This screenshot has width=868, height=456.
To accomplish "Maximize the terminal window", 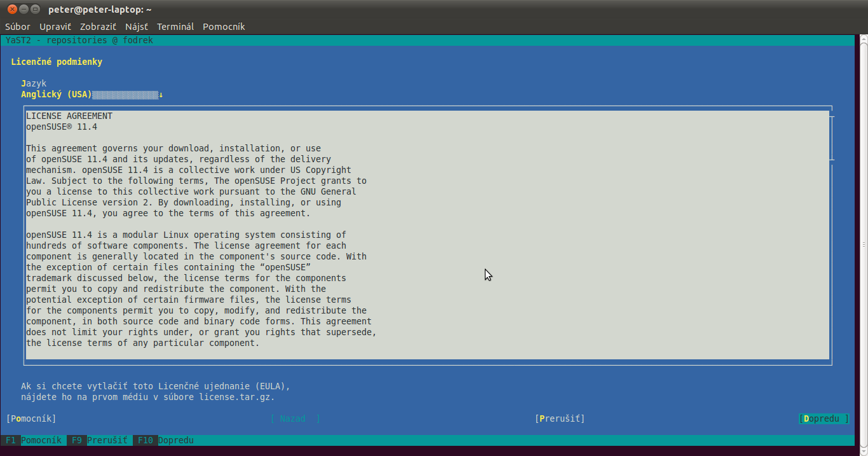I will (x=35, y=9).
